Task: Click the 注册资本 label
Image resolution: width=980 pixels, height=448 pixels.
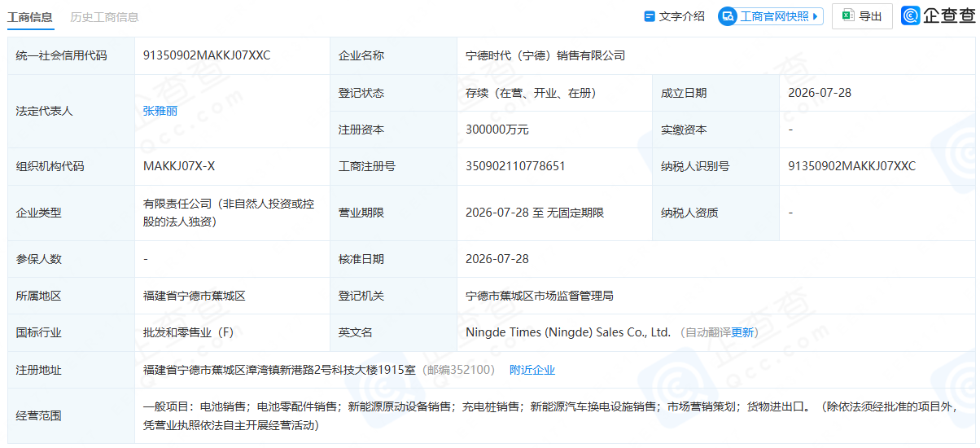Action: pyautogui.click(x=361, y=130)
